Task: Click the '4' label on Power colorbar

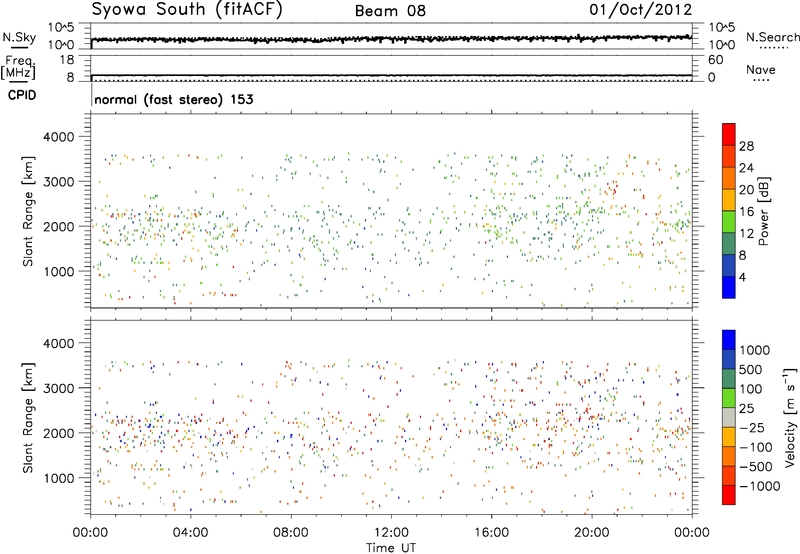Action: click(x=743, y=277)
